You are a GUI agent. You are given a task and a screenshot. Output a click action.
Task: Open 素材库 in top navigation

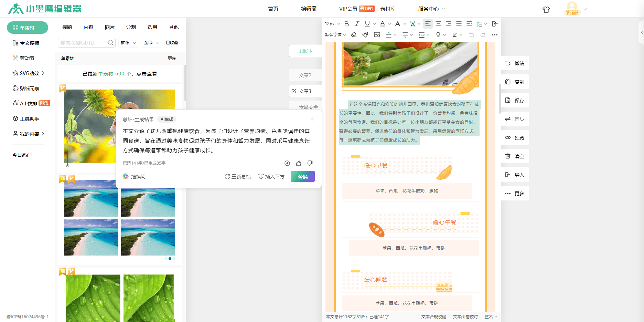[x=388, y=9]
